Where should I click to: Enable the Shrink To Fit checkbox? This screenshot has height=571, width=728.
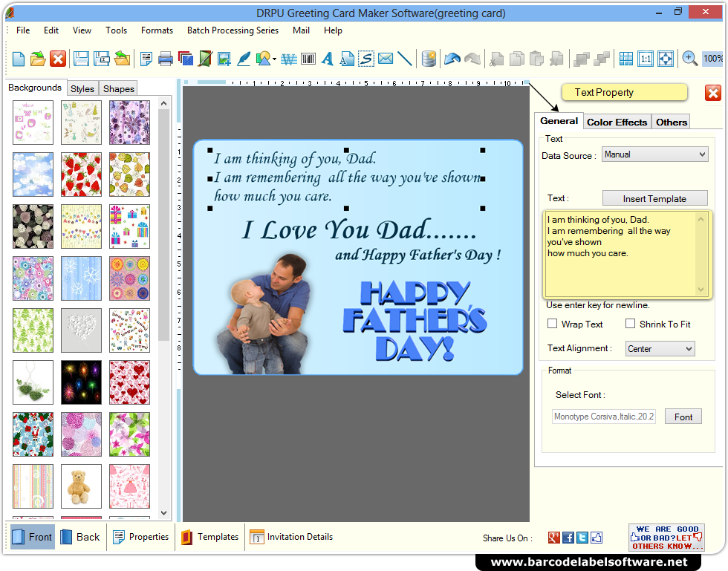point(630,324)
